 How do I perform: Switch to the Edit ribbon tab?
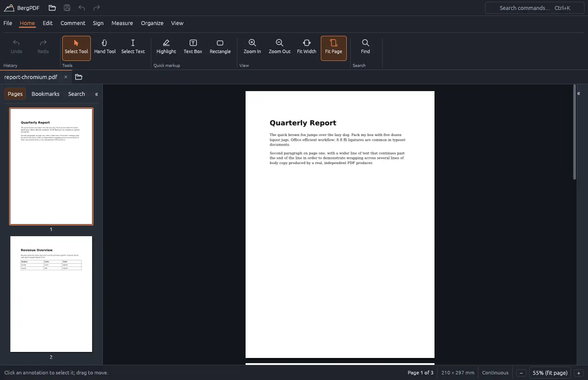[48, 23]
